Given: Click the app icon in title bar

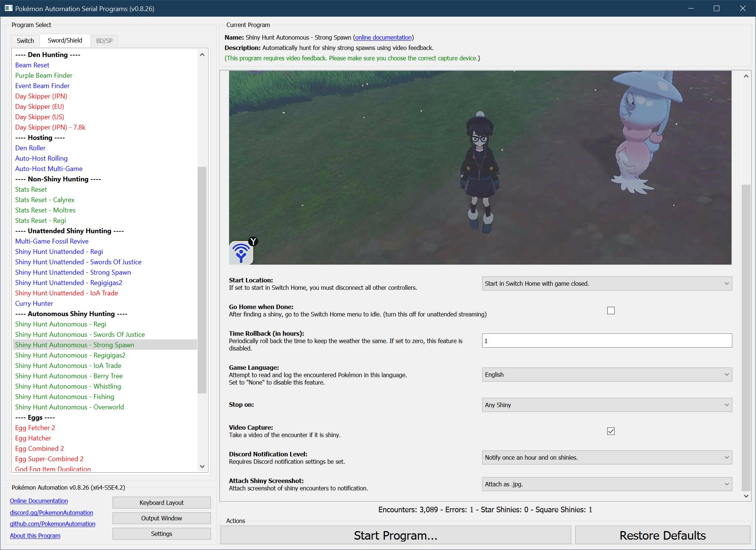Looking at the screenshot, I should coord(8,8).
